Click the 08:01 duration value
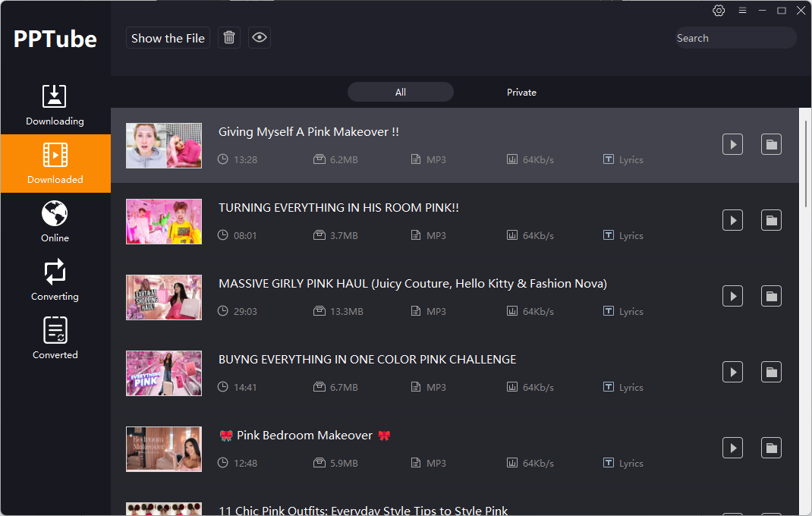The height and width of the screenshot is (516, 812). 245,235
